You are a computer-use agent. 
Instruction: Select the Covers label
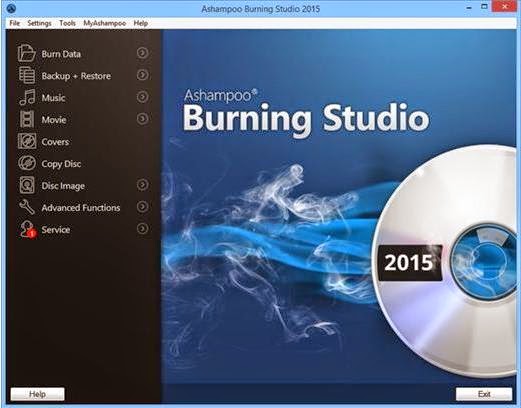click(x=55, y=142)
